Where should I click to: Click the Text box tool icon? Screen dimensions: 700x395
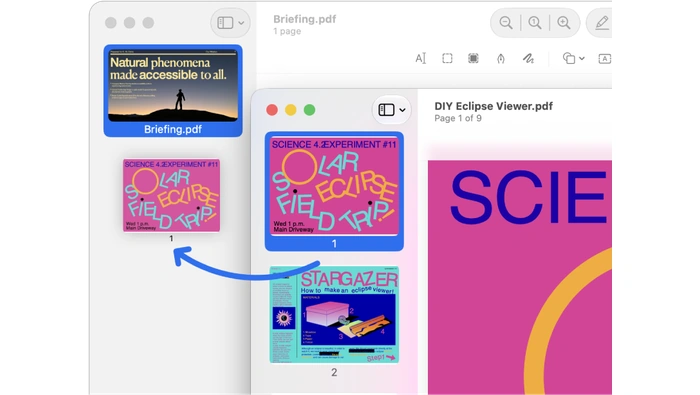point(604,58)
